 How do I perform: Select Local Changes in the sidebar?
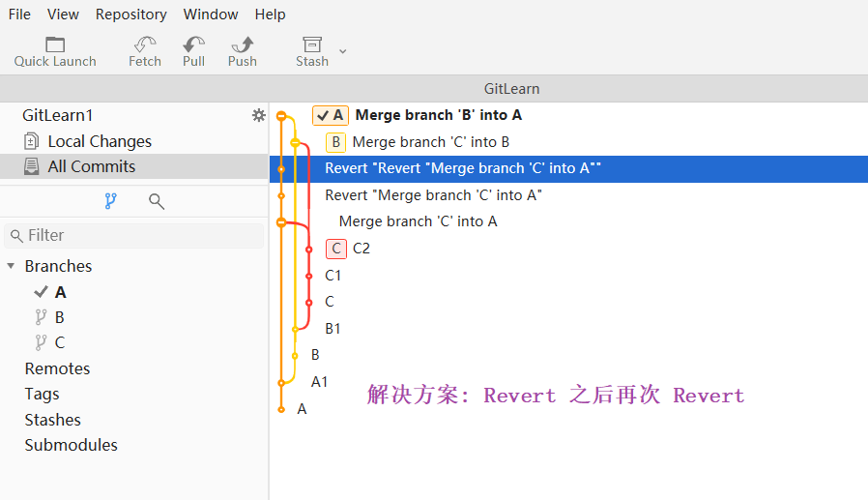99,141
